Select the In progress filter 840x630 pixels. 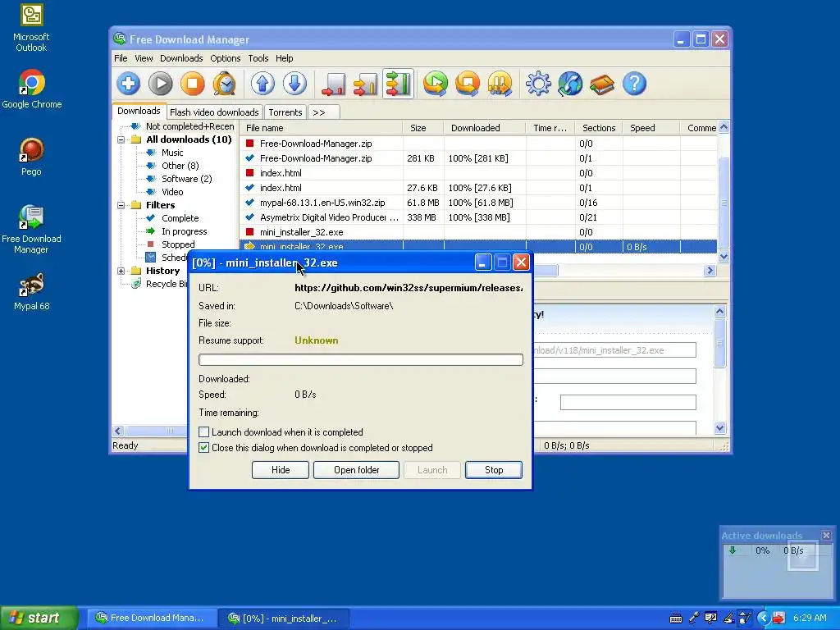coord(184,231)
